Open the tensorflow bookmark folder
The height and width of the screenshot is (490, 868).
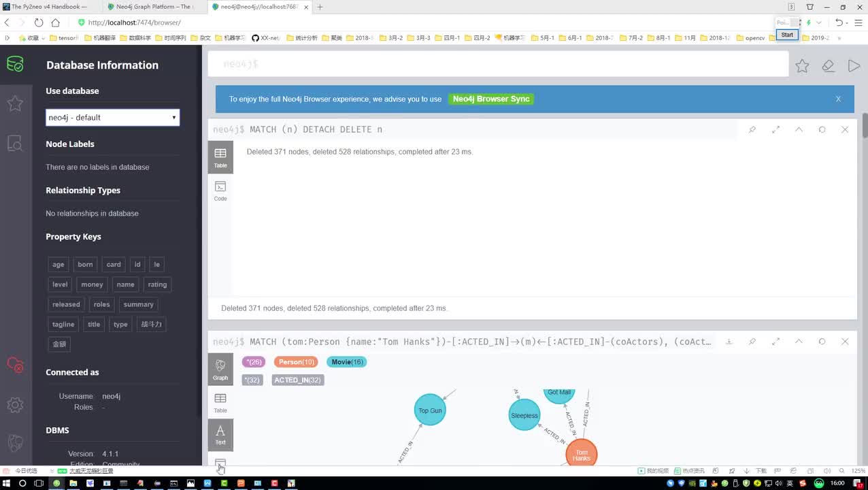point(65,38)
